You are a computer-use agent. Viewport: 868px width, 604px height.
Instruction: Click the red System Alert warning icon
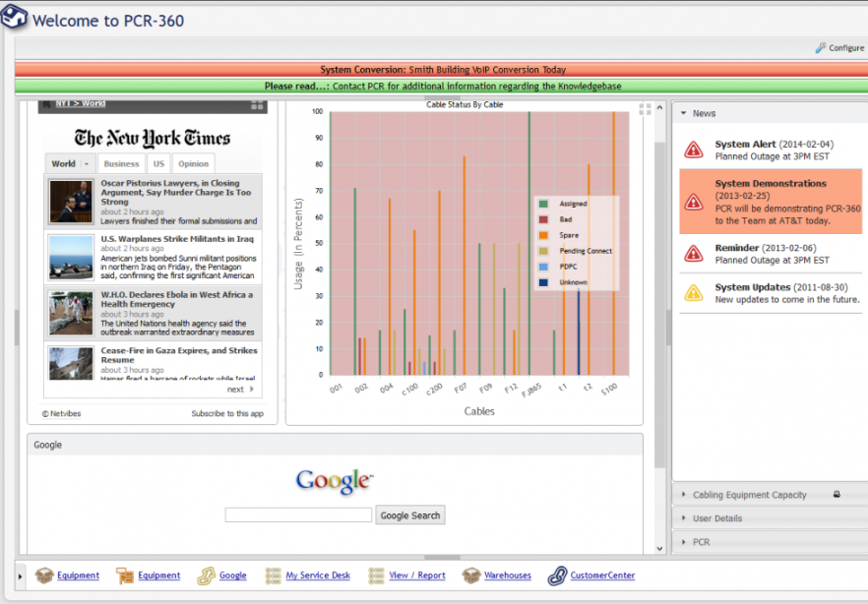coord(694,151)
